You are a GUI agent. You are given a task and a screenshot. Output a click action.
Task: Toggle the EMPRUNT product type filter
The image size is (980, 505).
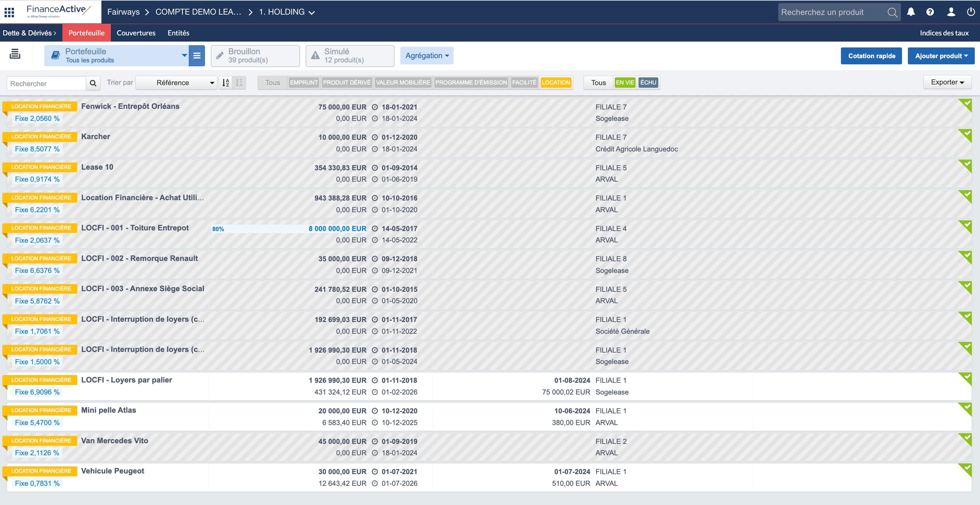(303, 83)
